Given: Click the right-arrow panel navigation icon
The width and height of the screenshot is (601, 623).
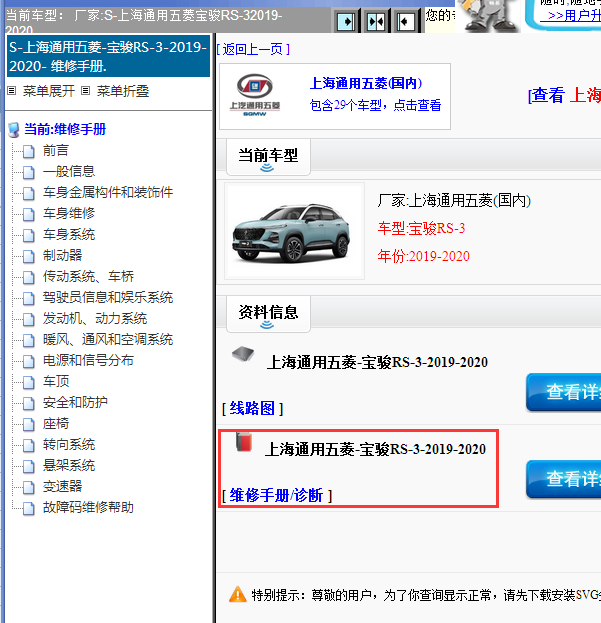Looking at the screenshot, I should (x=346, y=21).
